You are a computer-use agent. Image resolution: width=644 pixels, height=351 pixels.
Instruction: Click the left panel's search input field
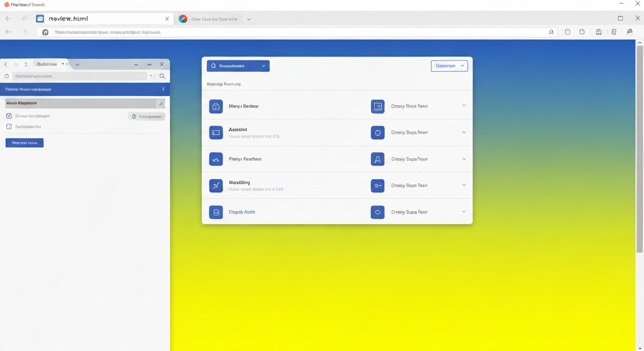point(80,76)
